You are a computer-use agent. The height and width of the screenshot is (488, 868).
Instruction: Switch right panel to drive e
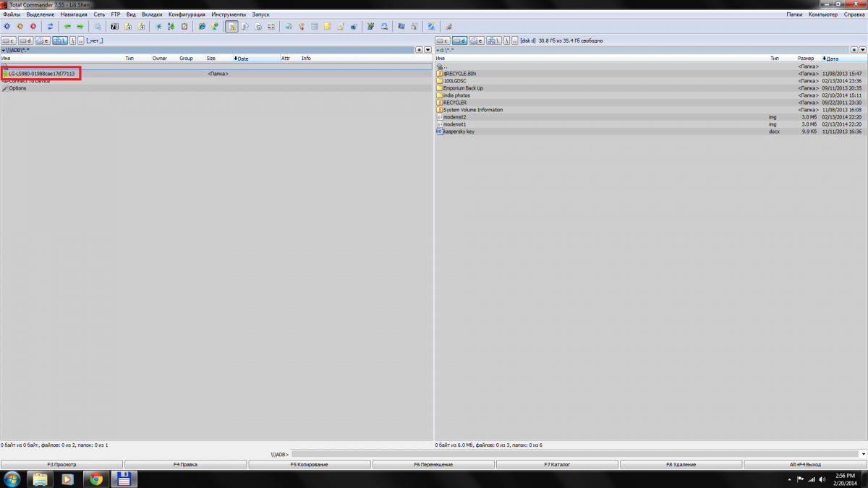point(477,40)
